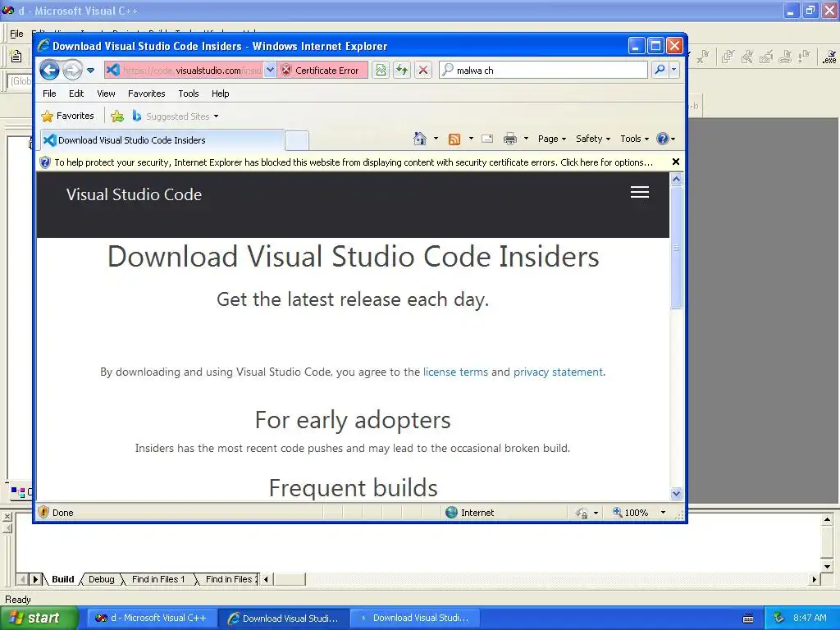Viewport: 840px width, 630px height.
Task: Open the Visual C++ new text file icon
Action: coord(16,57)
